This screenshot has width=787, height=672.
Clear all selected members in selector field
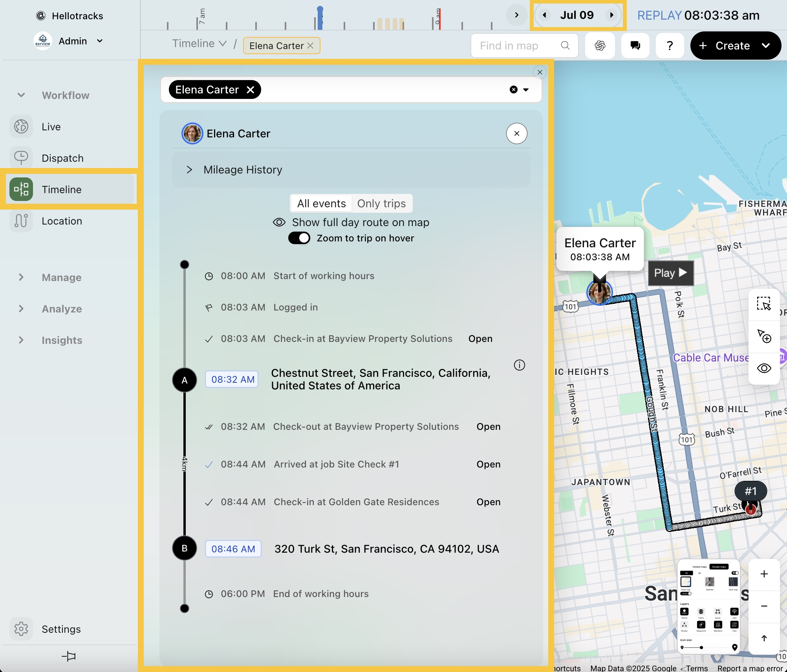click(513, 89)
